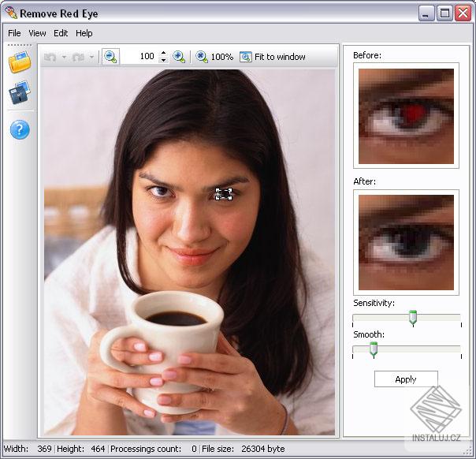Click the Before label
Image resolution: width=476 pixels, height=459 pixels.
tap(367, 55)
